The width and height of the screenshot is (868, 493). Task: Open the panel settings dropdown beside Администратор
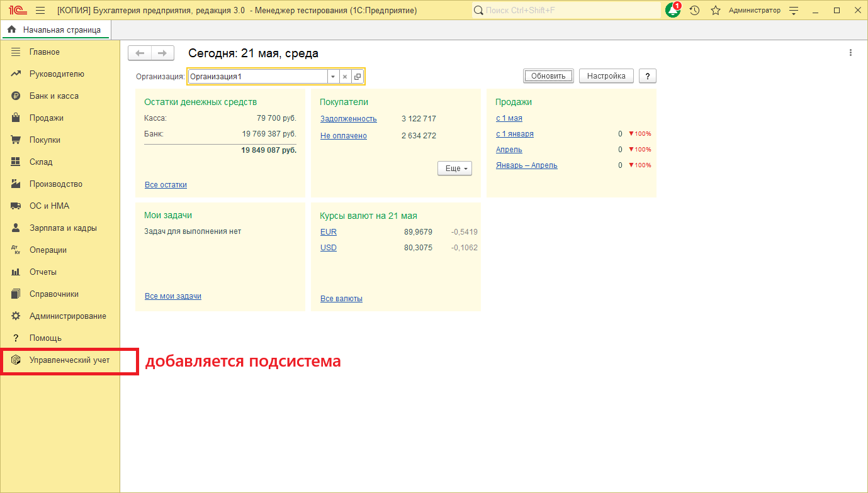coord(793,11)
